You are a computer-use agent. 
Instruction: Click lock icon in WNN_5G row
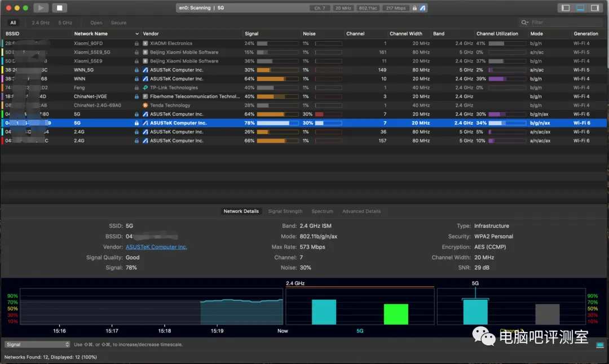[136, 70]
